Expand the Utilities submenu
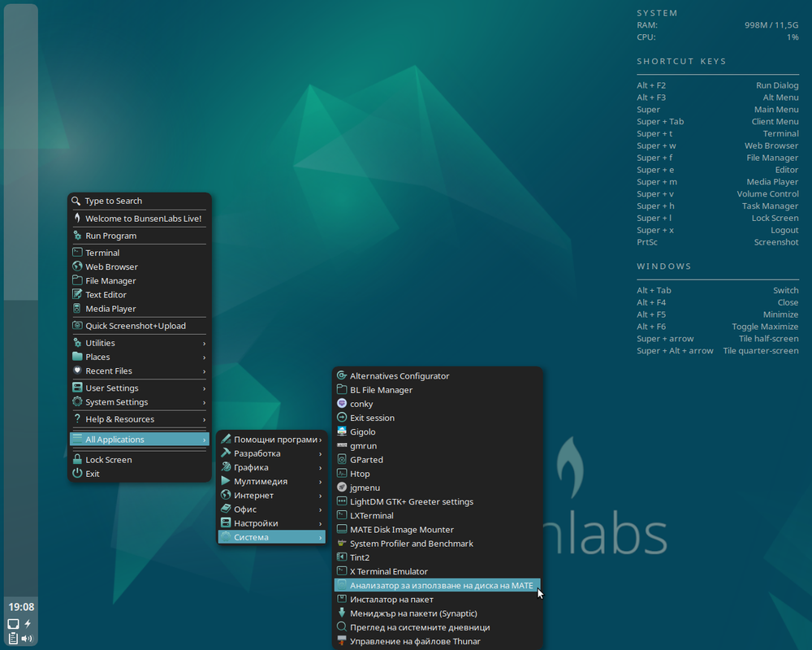Screen dimensions: 812x650 (140, 343)
